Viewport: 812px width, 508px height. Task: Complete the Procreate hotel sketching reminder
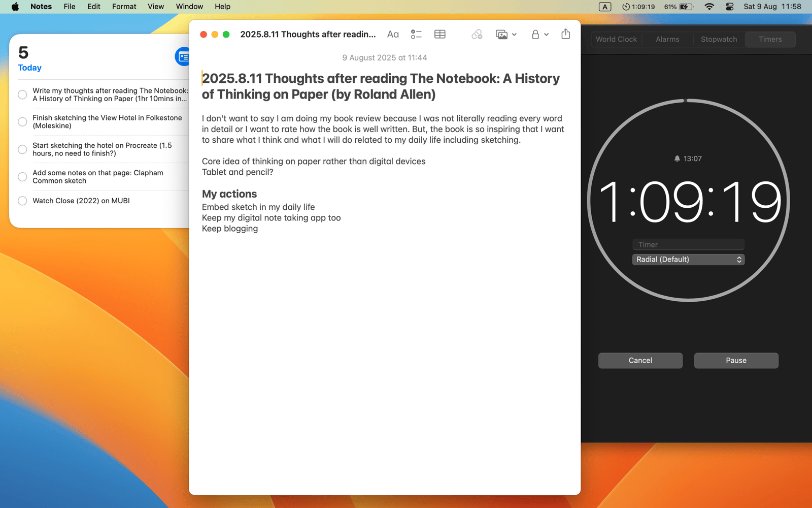(x=22, y=149)
